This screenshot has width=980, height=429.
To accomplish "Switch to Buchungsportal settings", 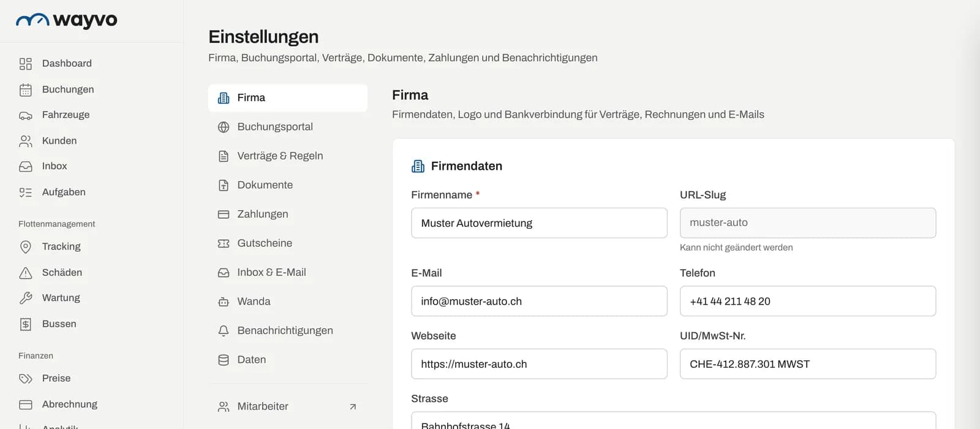I will pos(288,127).
